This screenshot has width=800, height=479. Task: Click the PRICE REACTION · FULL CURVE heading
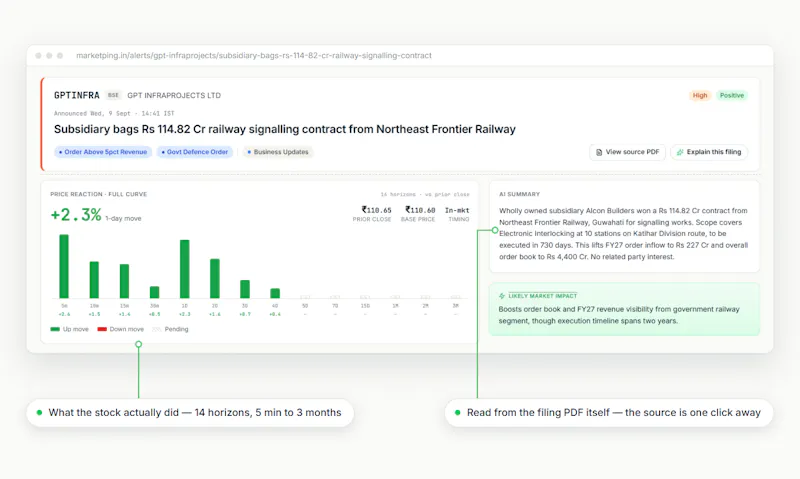coord(98,194)
